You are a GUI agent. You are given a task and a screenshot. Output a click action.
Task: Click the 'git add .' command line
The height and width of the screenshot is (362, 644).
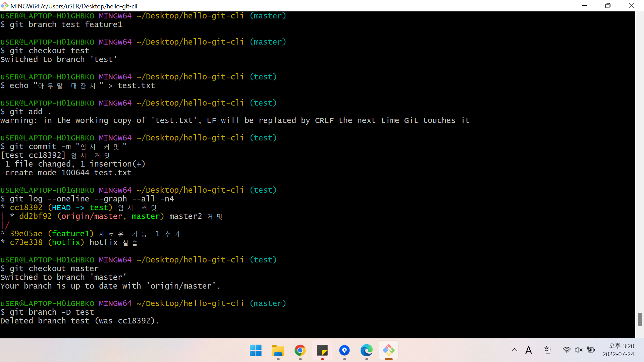point(26,112)
